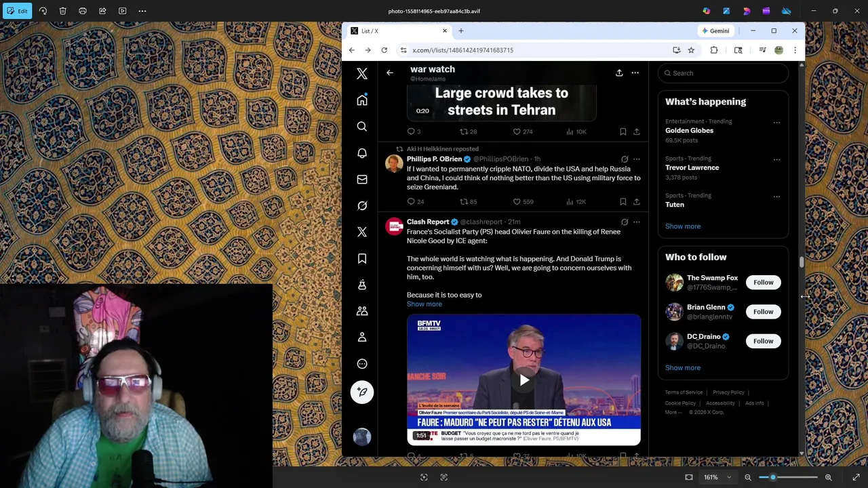Go to X Home in sidebar
868x488 pixels.
tap(362, 100)
